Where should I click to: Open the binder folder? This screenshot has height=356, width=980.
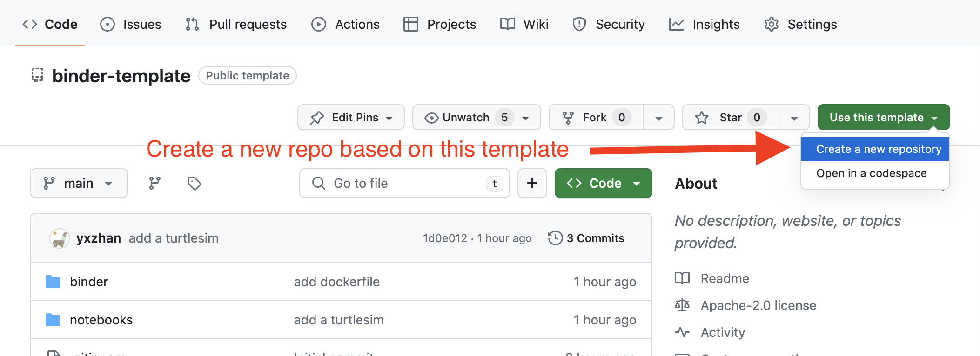89,282
